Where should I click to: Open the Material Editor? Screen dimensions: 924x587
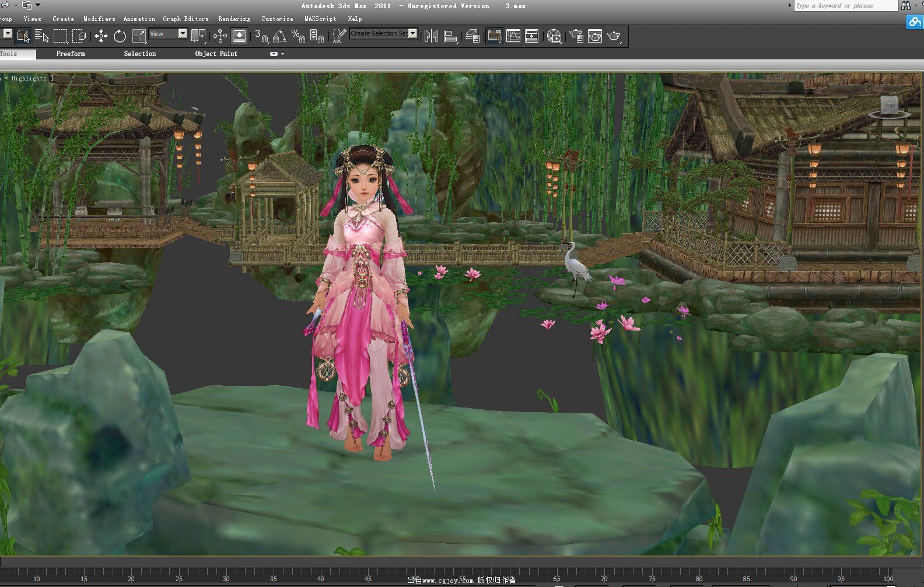coord(554,36)
